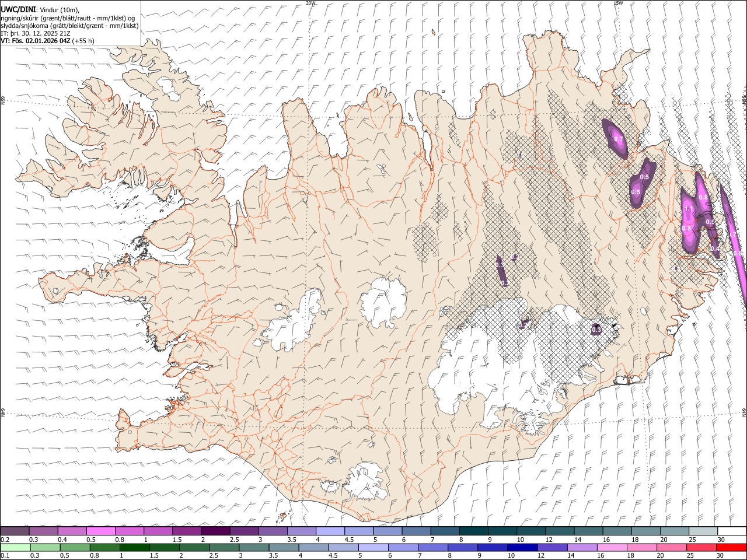Click upper legend label 3.5
Viewport: 747px width, 560px height.
pos(291,540)
